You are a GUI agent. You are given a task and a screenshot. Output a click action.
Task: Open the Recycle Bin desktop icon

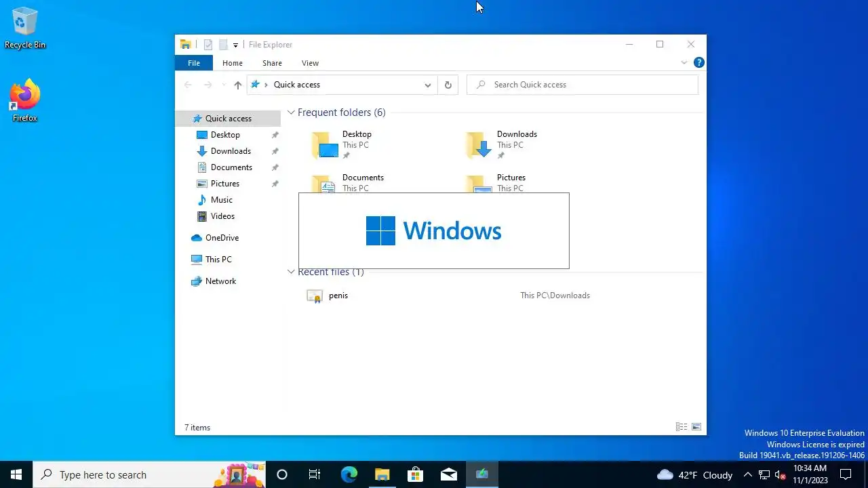(25, 28)
